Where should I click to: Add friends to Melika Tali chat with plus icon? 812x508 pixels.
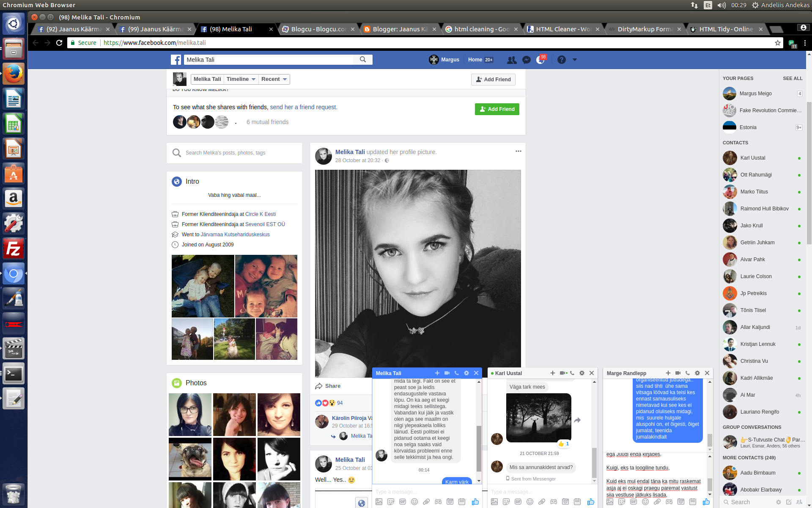[x=437, y=373]
